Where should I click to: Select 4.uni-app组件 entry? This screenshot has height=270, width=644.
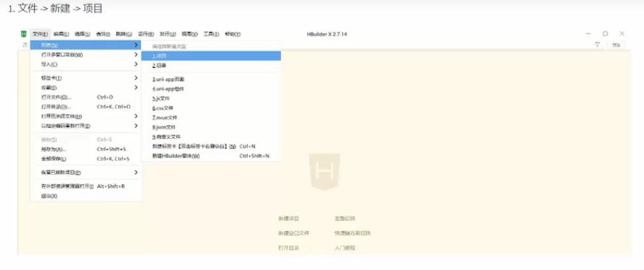pos(211,89)
